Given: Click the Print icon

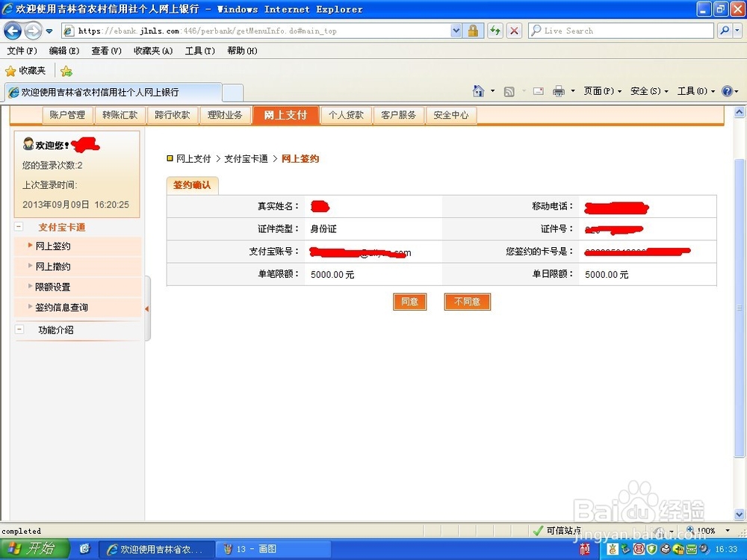Looking at the screenshot, I should pyautogui.click(x=558, y=91).
